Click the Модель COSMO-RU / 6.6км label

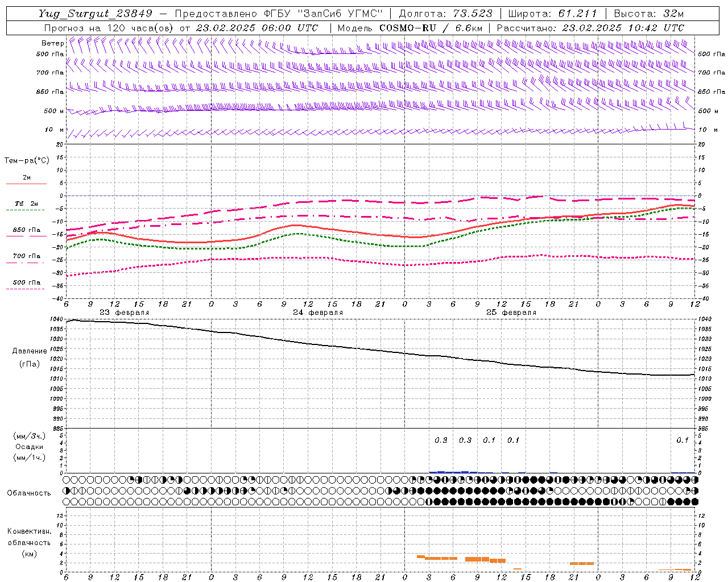(410, 28)
